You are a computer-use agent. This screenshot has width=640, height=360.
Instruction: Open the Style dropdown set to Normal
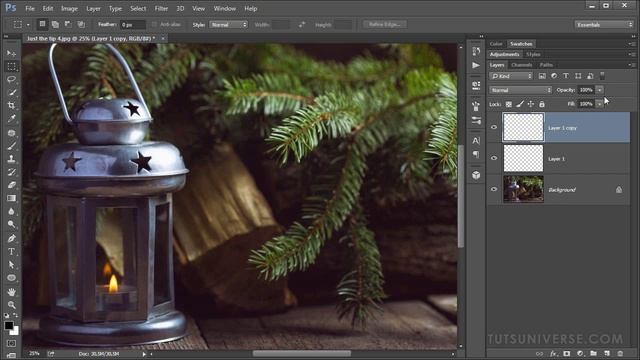[229, 24]
